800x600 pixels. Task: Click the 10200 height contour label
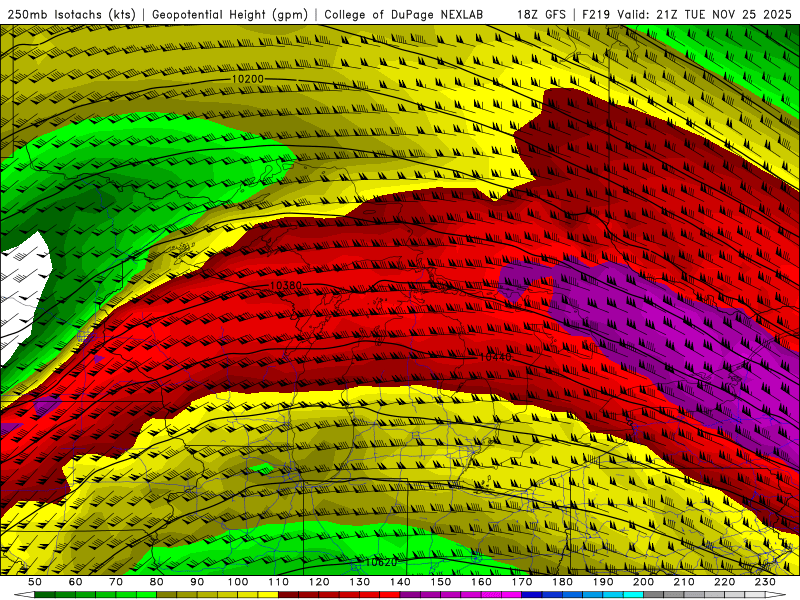248,79
